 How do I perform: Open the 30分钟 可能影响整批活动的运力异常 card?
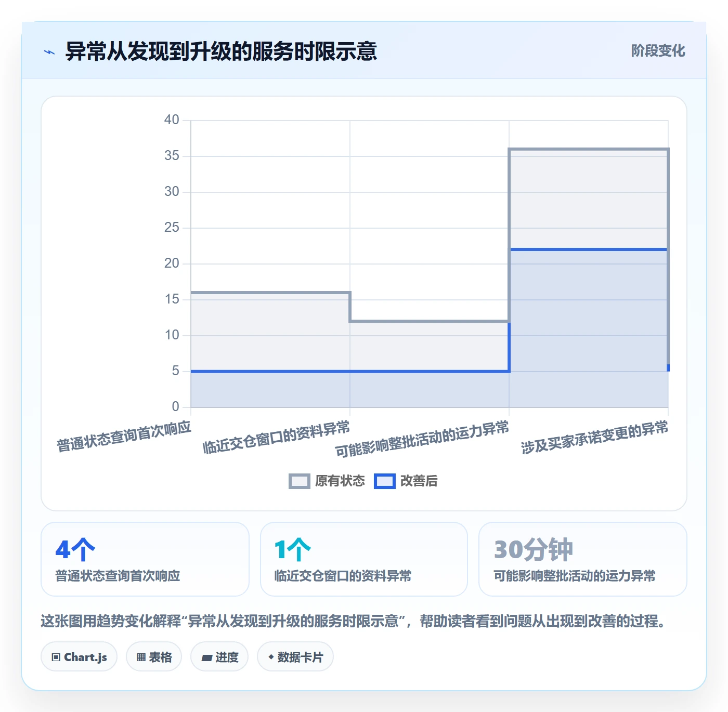tap(583, 559)
